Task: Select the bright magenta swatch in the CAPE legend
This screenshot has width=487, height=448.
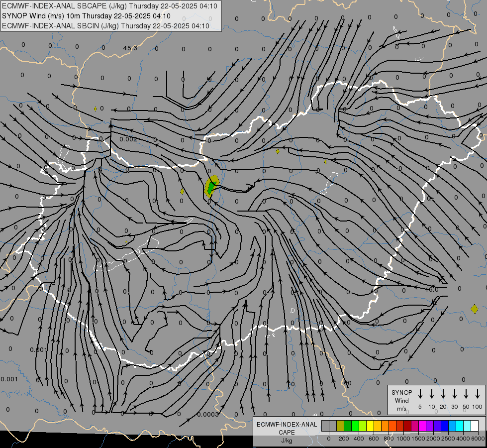Action: click(x=422, y=426)
